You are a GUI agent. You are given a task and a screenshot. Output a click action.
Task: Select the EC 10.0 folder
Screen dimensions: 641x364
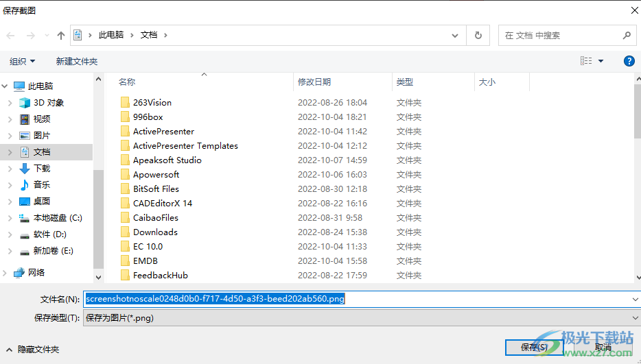(x=148, y=246)
